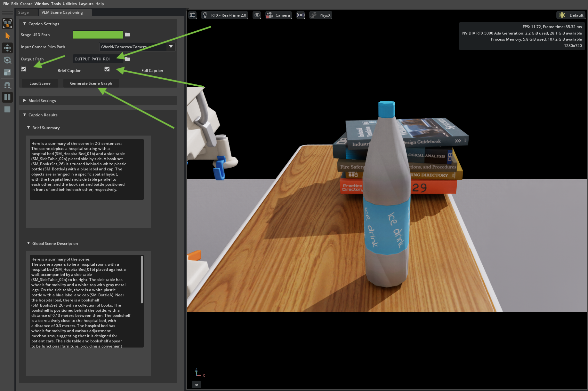This screenshot has width=588, height=391.
Task: Open the viewport render settings sliders
Action: pos(192,15)
